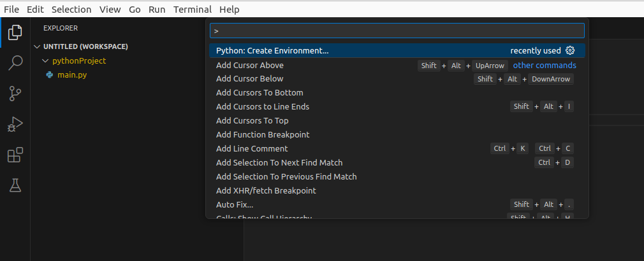Collapse the Untitled (Workspace) section
The height and width of the screenshot is (261, 644).
coord(38,46)
